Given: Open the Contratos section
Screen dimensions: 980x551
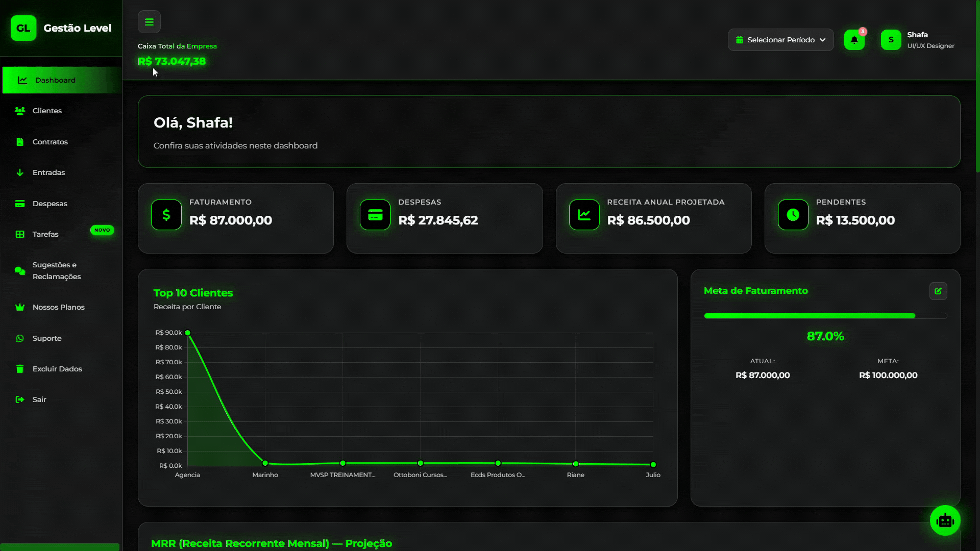Looking at the screenshot, I should [x=50, y=142].
